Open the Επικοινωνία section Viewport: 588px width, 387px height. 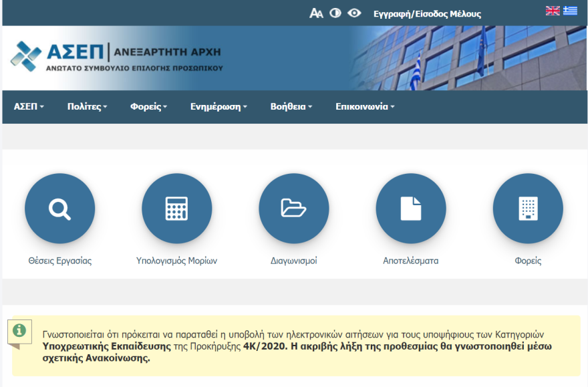point(363,106)
